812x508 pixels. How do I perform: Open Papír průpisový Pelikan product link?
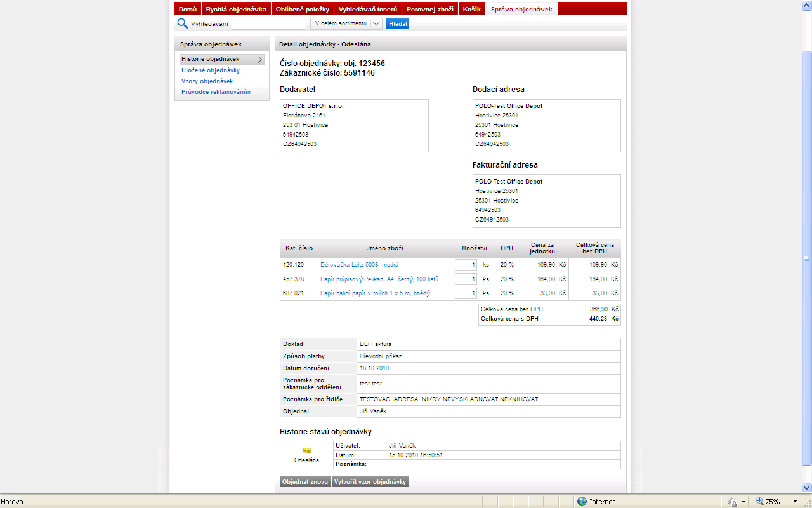tap(379, 279)
